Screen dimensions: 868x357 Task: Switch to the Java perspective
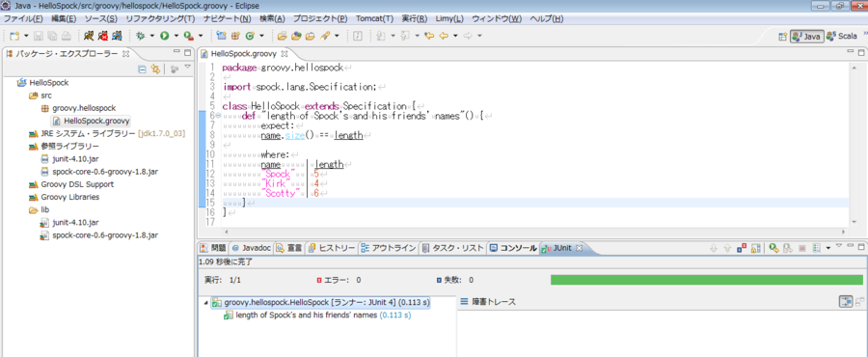(x=806, y=37)
